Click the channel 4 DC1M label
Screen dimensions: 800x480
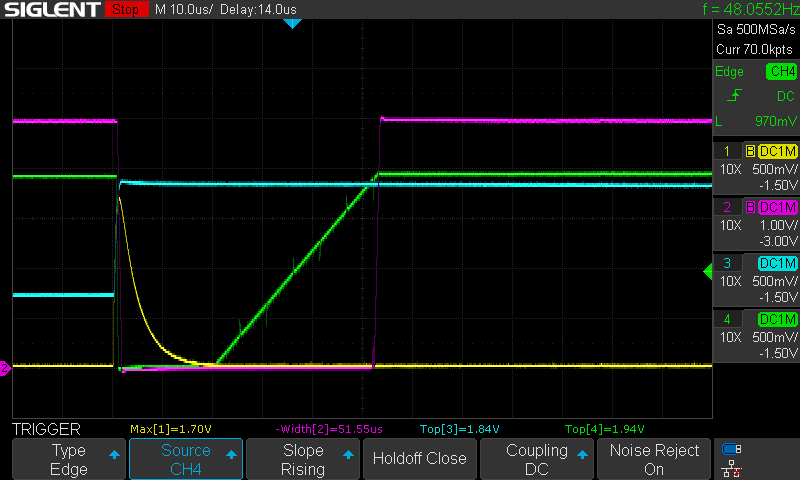777,319
